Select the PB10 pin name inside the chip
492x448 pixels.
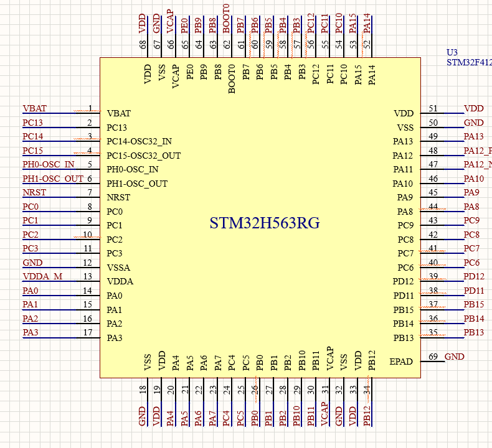(x=302, y=360)
